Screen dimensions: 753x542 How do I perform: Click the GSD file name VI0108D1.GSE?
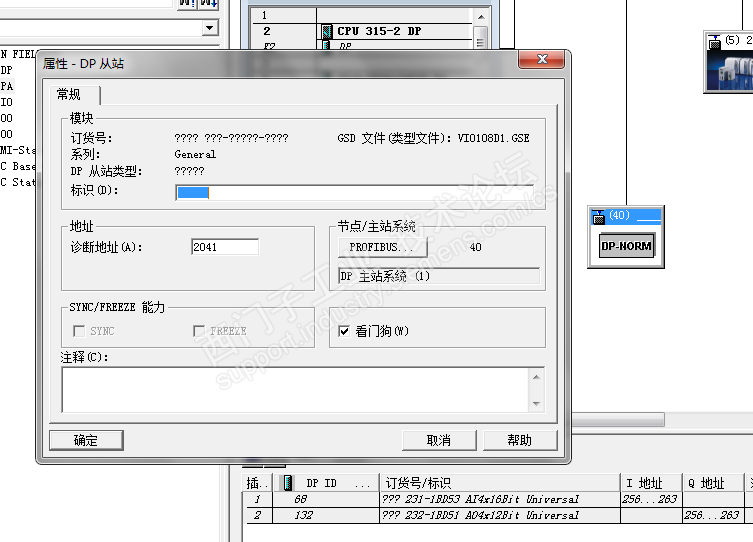[x=494, y=138]
